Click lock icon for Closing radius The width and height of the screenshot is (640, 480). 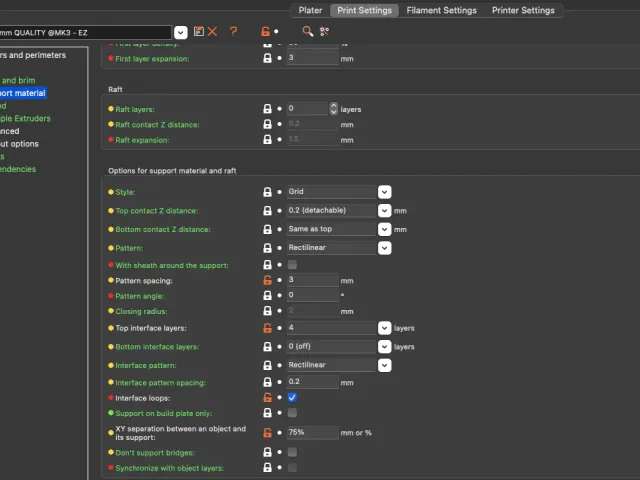(267, 311)
